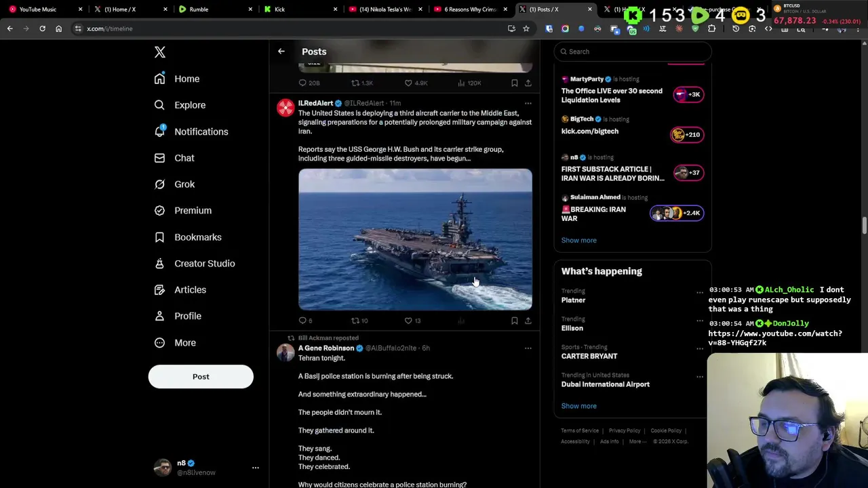Open options dots for Dubai Airport trend
The width and height of the screenshot is (868, 488).
700,377
